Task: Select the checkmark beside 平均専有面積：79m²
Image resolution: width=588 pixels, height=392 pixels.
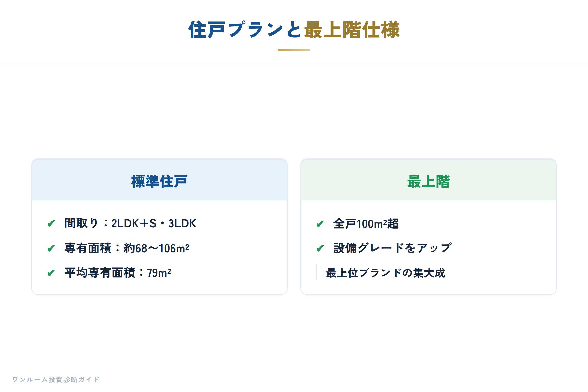Action: point(51,273)
